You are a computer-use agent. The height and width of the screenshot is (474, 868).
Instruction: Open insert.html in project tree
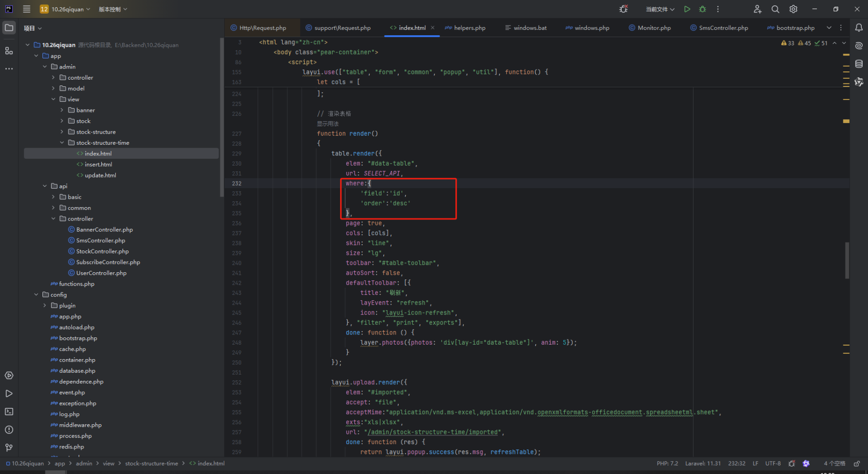98,165
